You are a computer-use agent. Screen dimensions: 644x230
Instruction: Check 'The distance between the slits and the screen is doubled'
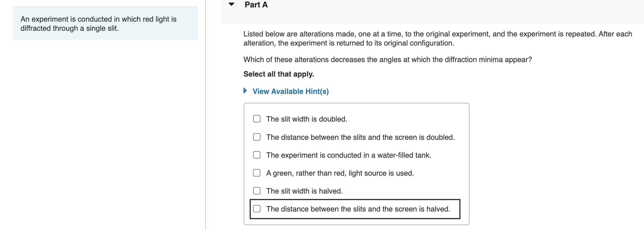click(x=257, y=137)
